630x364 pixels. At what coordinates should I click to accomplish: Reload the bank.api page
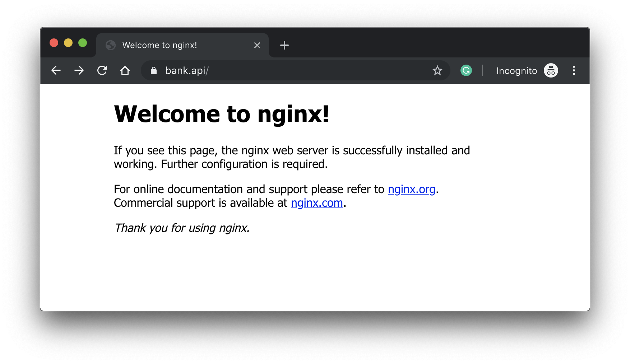tap(102, 70)
